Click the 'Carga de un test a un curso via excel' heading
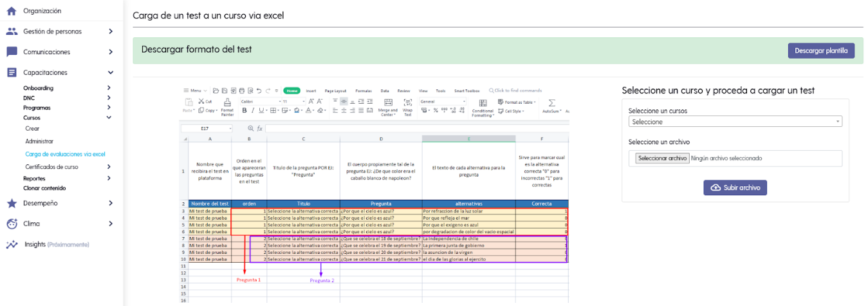 [x=208, y=15]
